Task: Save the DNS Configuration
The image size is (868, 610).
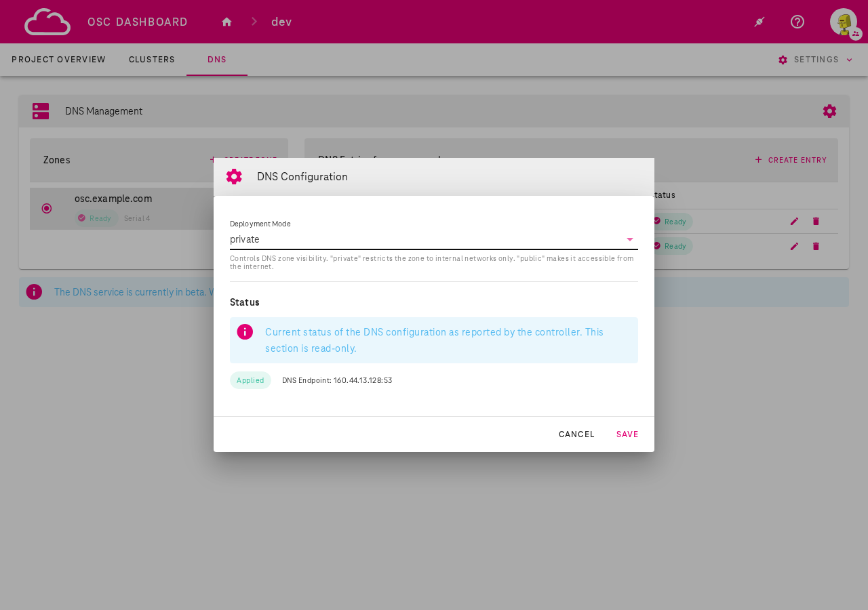Action: pos(627,434)
